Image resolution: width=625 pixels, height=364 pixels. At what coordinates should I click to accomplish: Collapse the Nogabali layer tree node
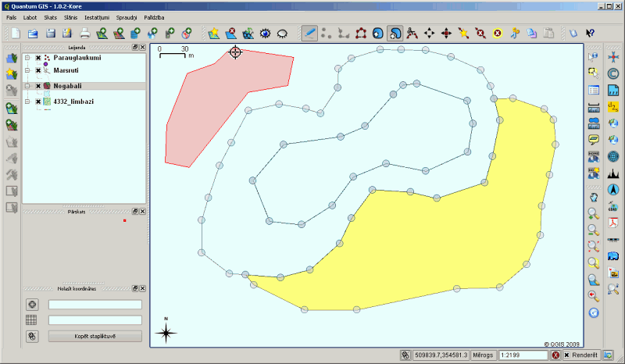[27, 86]
